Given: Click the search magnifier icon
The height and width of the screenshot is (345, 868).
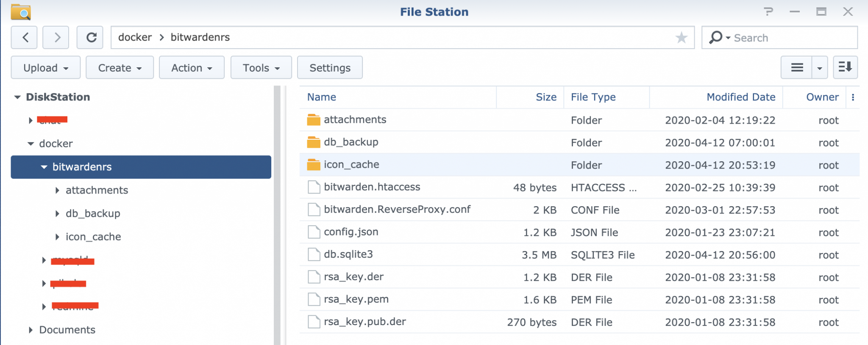Looking at the screenshot, I should [715, 38].
